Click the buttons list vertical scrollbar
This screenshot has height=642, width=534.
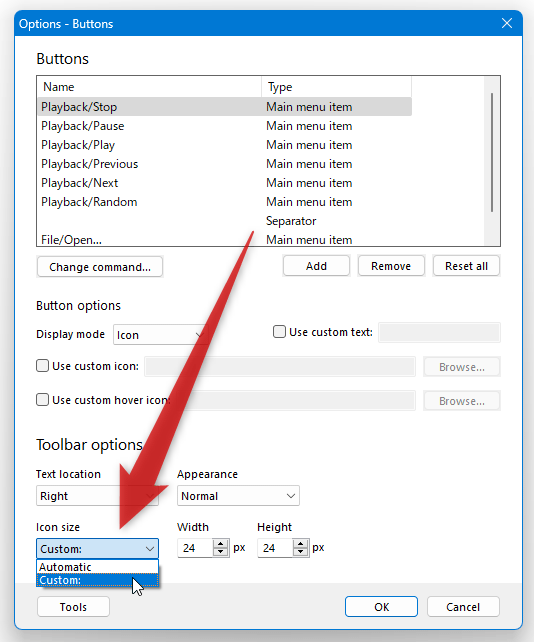492,152
